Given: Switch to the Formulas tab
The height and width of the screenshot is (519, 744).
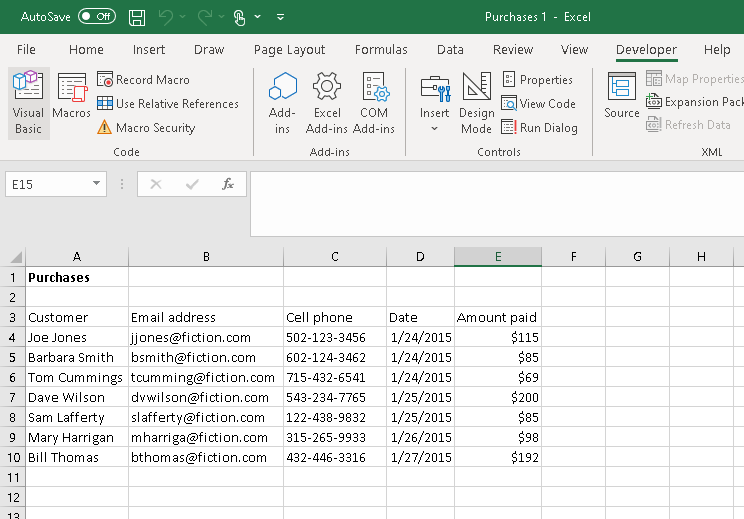Looking at the screenshot, I should click(381, 50).
